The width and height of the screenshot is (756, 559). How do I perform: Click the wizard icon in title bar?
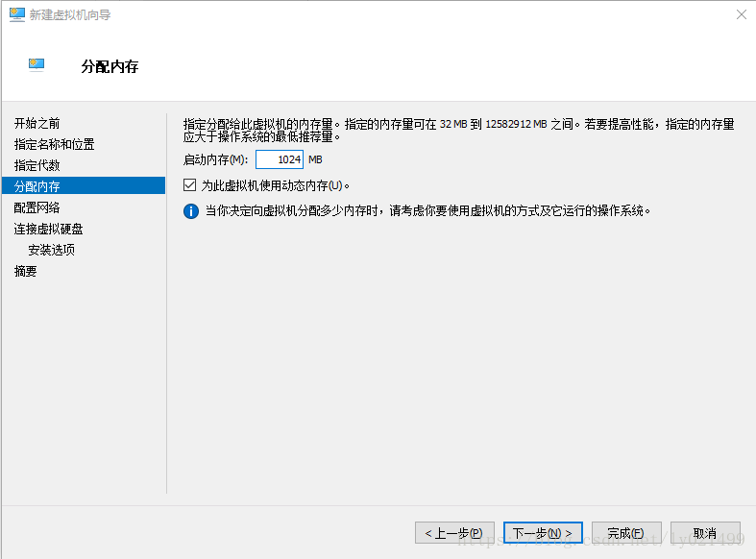[x=17, y=14]
